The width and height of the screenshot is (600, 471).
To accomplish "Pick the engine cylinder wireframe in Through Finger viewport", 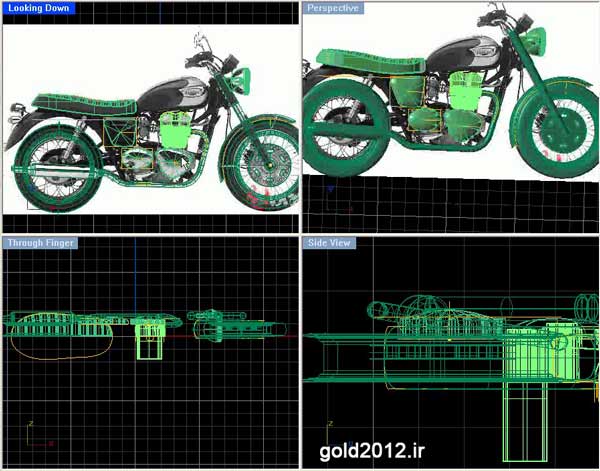I will tap(149, 338).
